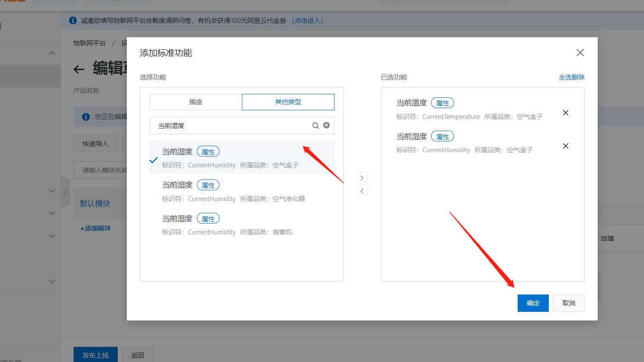
Task: Confirm selection with the 确定 button
Action: pyautogui.click(x=533, y=303)
